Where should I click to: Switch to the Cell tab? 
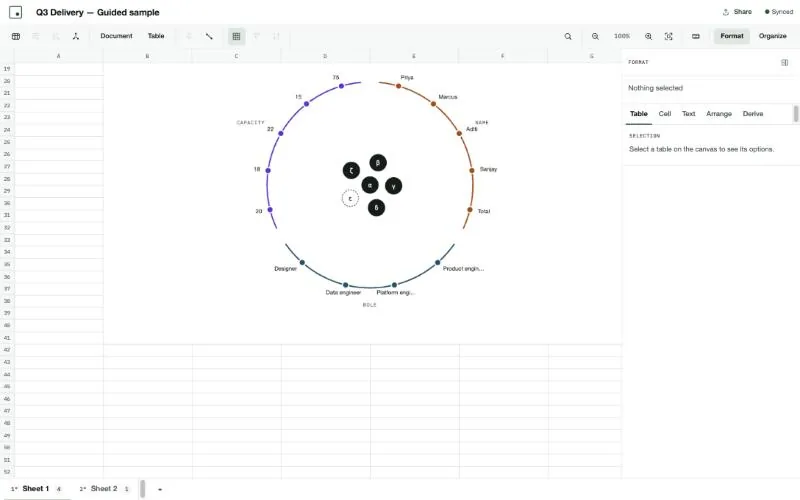(x=665, y=114)
